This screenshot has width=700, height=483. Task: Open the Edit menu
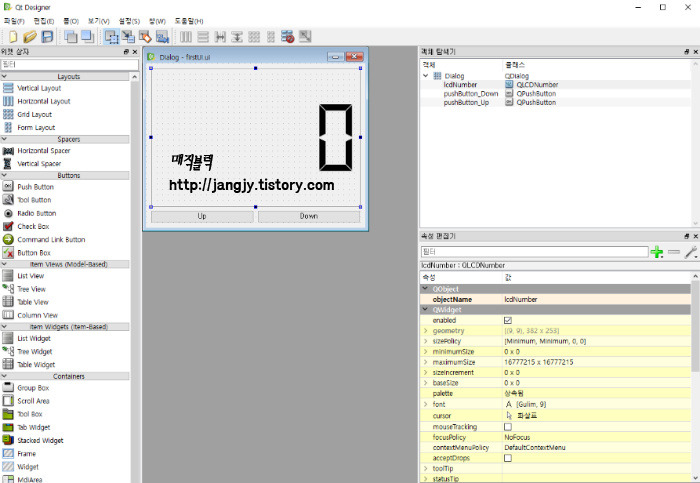click(44, 21)
